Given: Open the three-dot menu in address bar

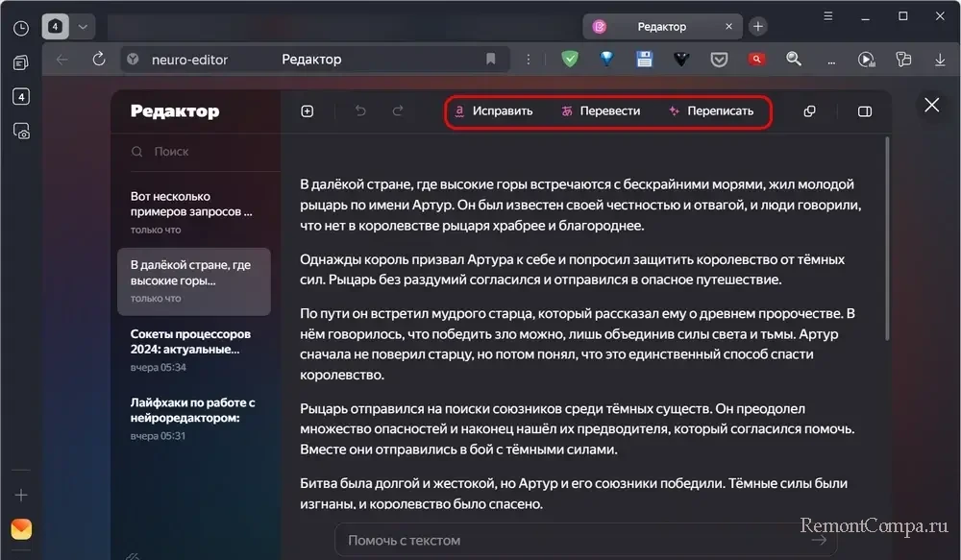Looking at the screenshot, I should coord(526,60).
